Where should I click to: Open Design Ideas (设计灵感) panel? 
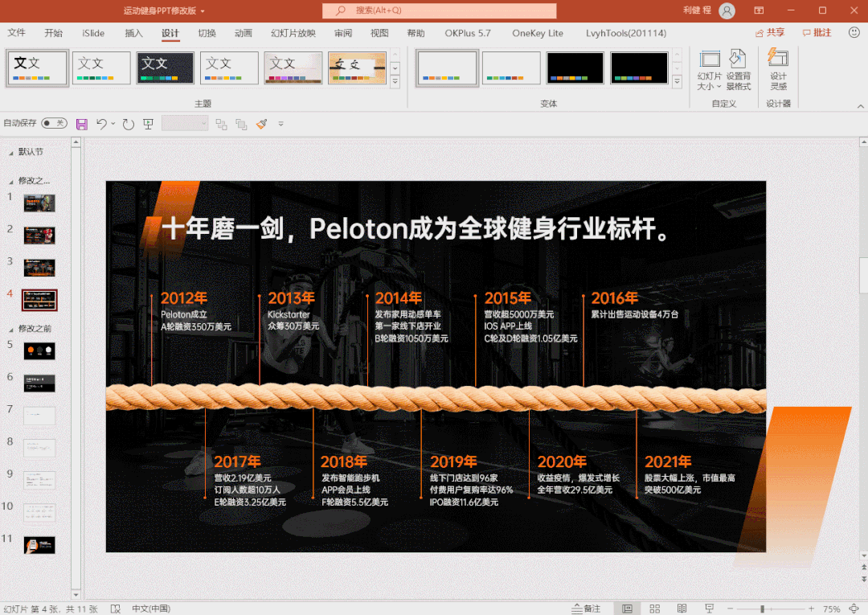[778, 69]
